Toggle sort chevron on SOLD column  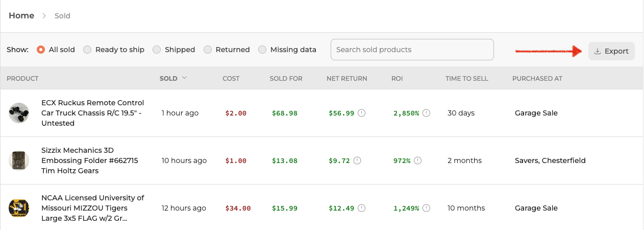(184, 78)
